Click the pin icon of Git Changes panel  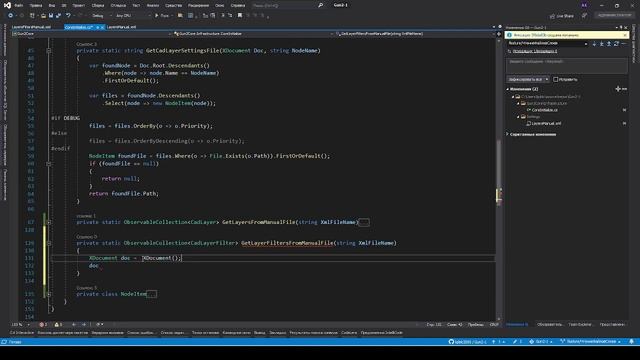click(621, 28)
